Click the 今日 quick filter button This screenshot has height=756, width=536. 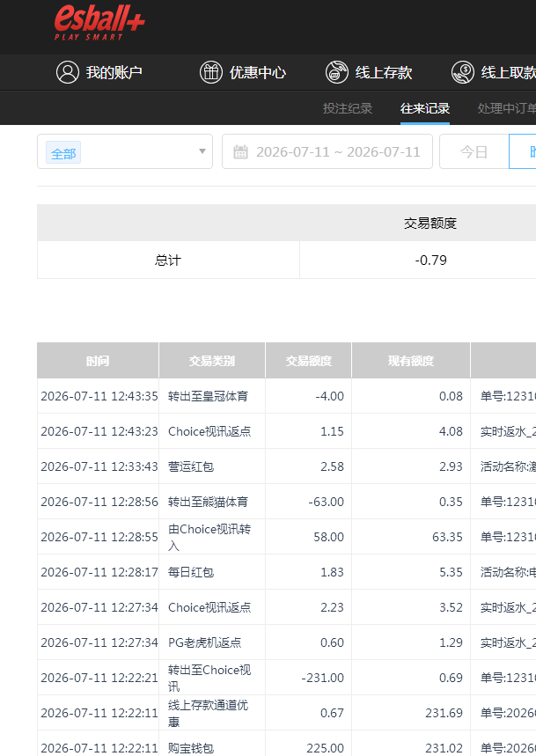click(474, 152)
